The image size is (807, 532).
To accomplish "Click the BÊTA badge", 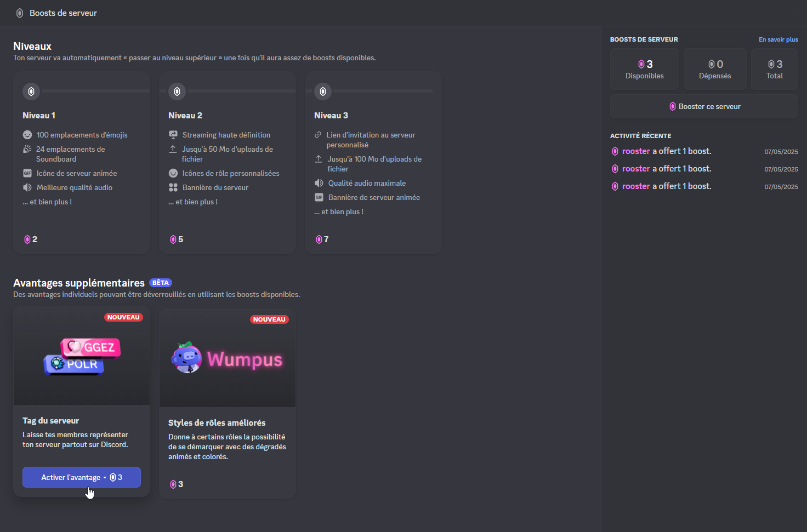I will click(x=161, y=283).
